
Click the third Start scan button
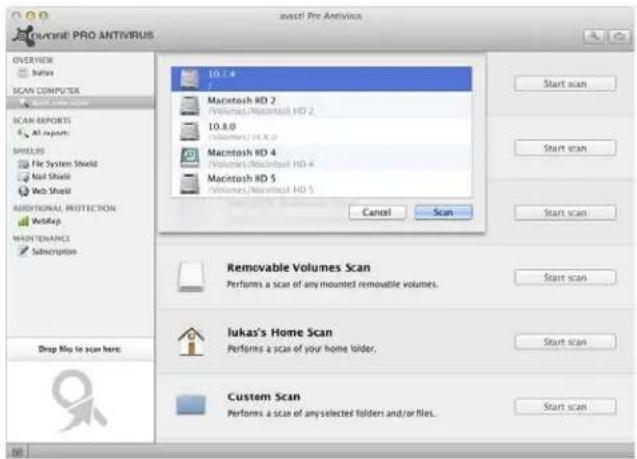tap(565, 213)
